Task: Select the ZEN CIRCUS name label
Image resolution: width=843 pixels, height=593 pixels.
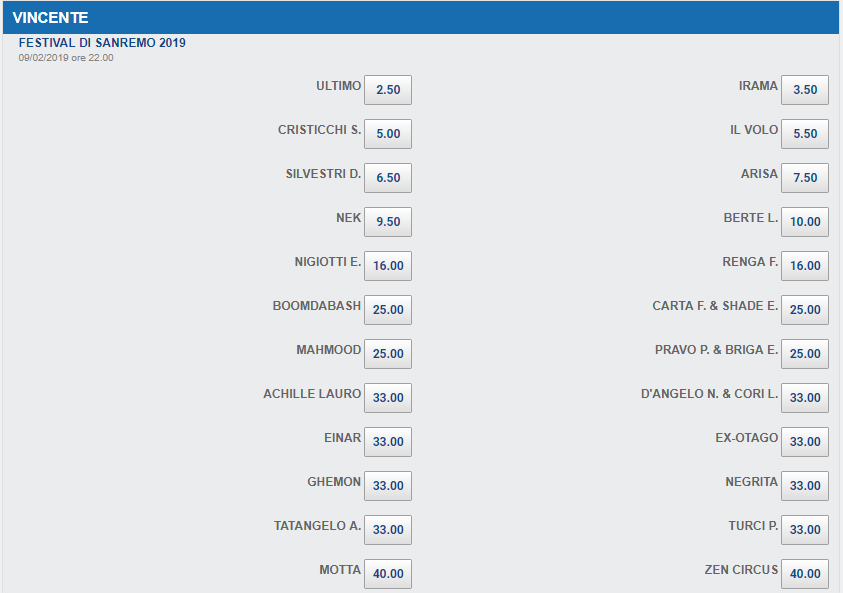Action: click(x=741, y=570)
